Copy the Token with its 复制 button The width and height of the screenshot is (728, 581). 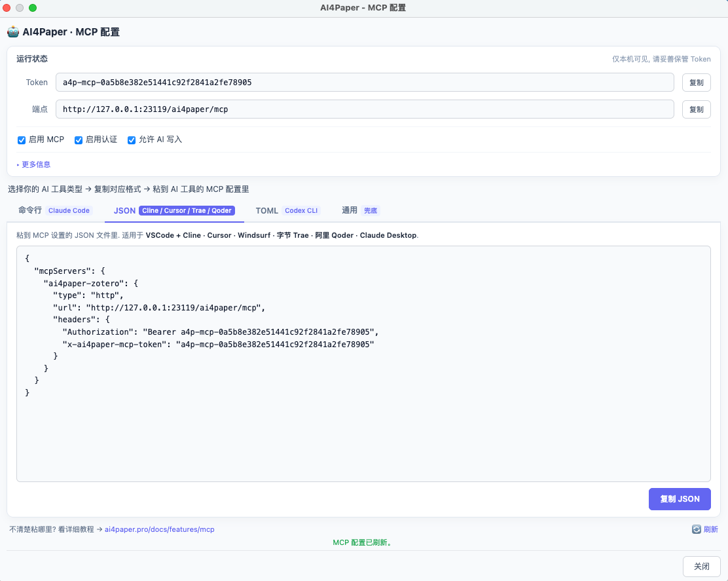(697, 83)
